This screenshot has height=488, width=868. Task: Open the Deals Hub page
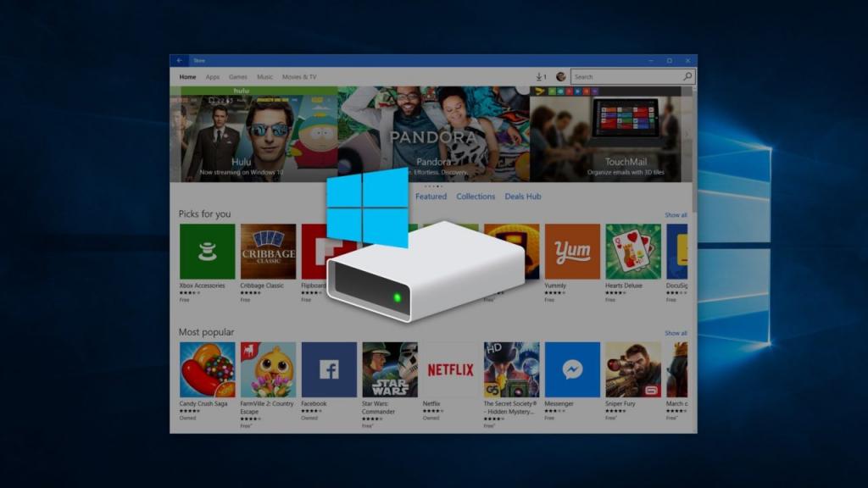pos(523,196)
